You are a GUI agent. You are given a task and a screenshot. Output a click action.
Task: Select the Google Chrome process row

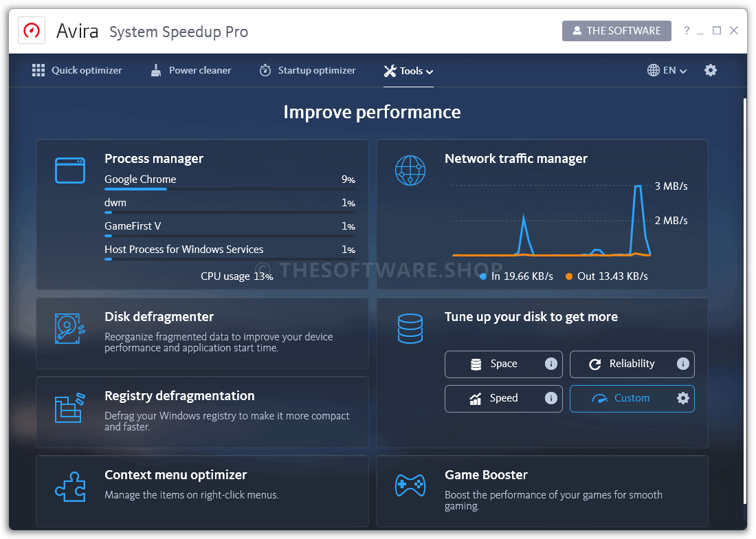(x=230, y=181)
